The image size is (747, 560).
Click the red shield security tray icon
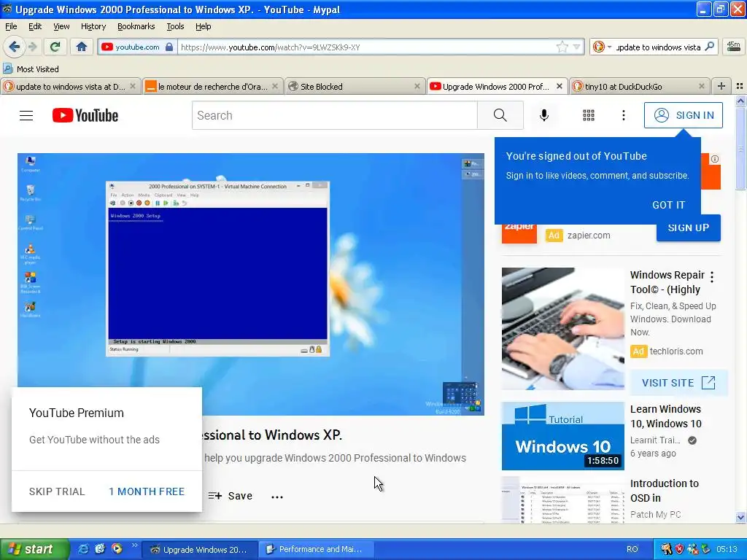[680, 549]
